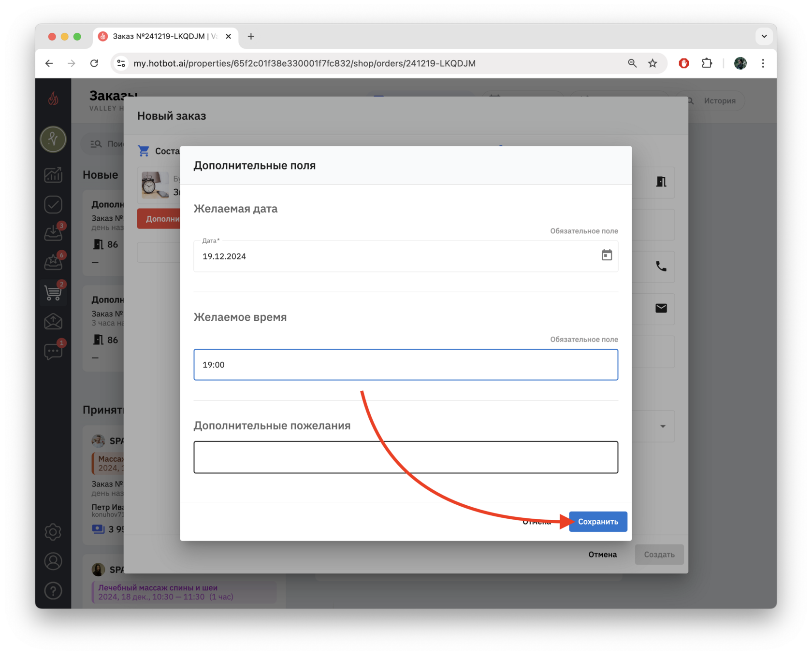Click the room door icon in the order form
The image size is (812, 655).
pos(661,182)
